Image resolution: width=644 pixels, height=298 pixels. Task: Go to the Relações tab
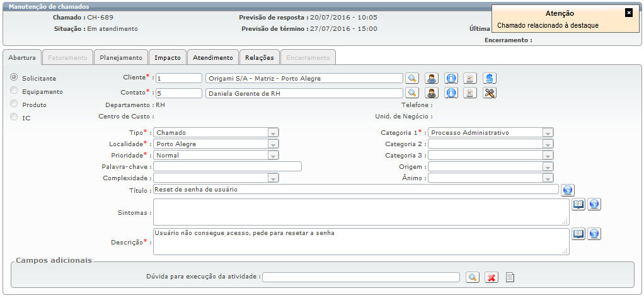coord(259,57)
